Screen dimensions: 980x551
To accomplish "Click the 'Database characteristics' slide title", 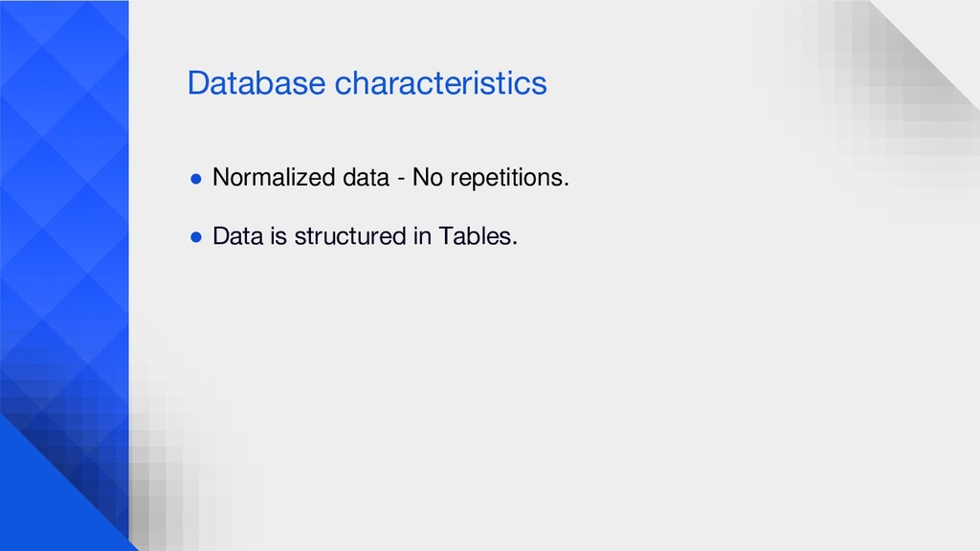I will click(367, 83).
